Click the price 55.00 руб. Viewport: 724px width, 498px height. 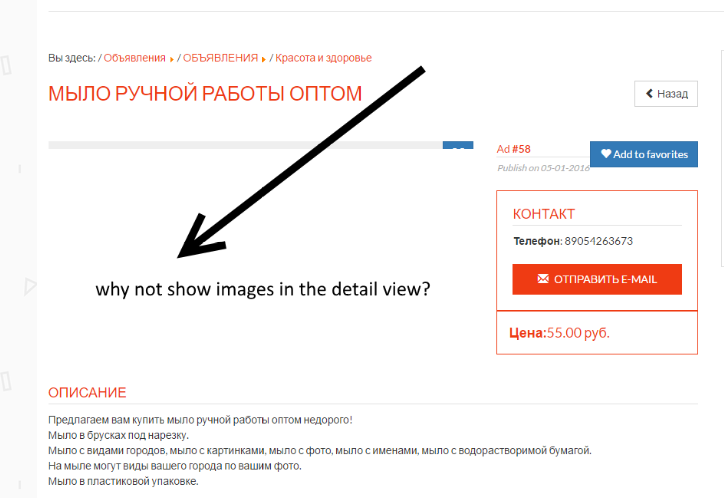pyautogui.click(x=578, y=333)
